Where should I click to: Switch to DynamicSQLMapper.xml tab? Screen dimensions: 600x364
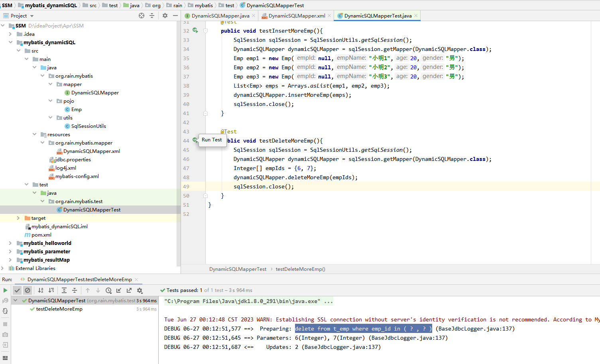[297, 16]
